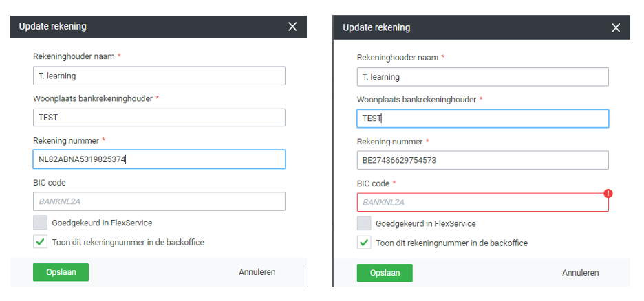Focus the Rekeninghouder naam field in the right dialog

(482, 77)
